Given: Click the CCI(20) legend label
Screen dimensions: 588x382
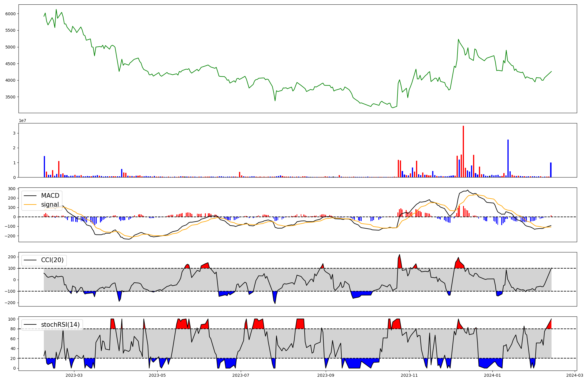Looking at the screenshot, I should tap(52, 260).
